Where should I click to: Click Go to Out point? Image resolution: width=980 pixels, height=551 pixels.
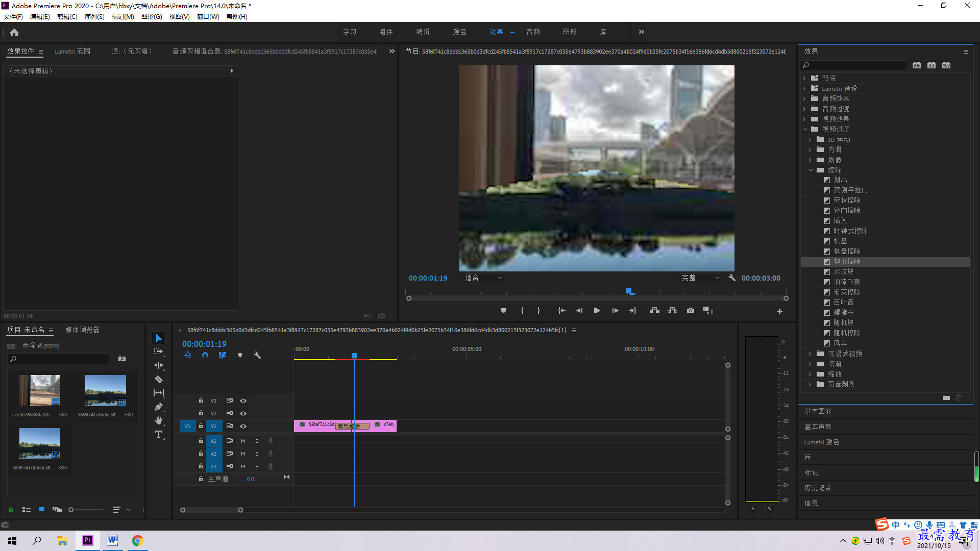632,311
